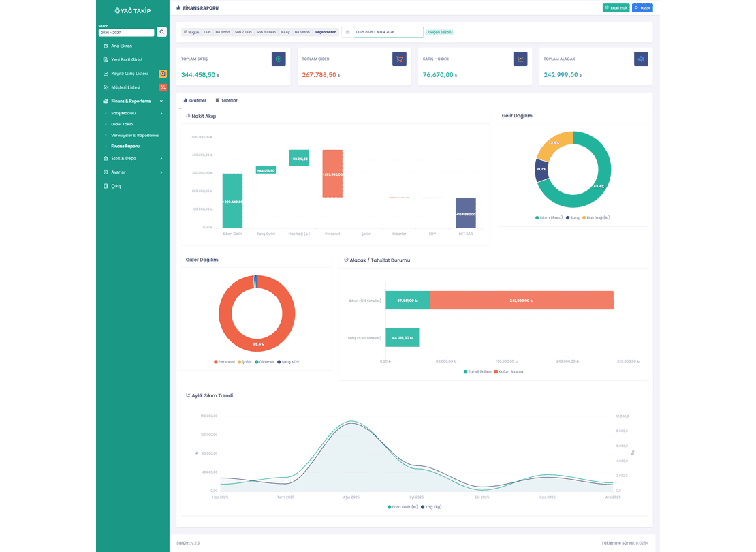Screen dimensions: 756x552
Task: Toggle Yağ (kg) legend in monthly trend
Action: pos(431,507)
